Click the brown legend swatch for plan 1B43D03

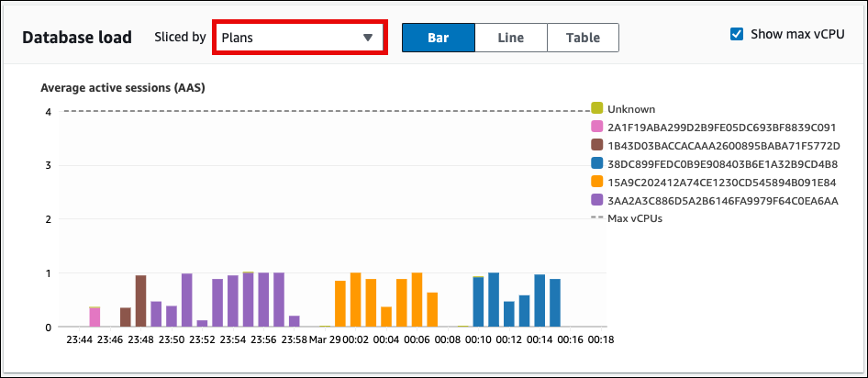pos(597,145)
